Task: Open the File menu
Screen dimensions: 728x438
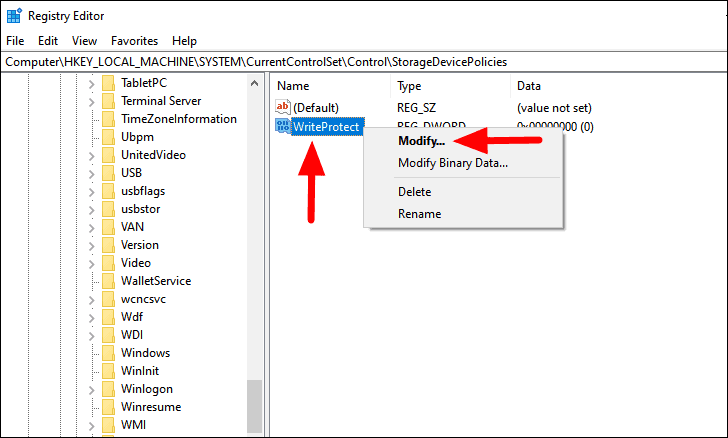Action: click(x=15, y=41)
